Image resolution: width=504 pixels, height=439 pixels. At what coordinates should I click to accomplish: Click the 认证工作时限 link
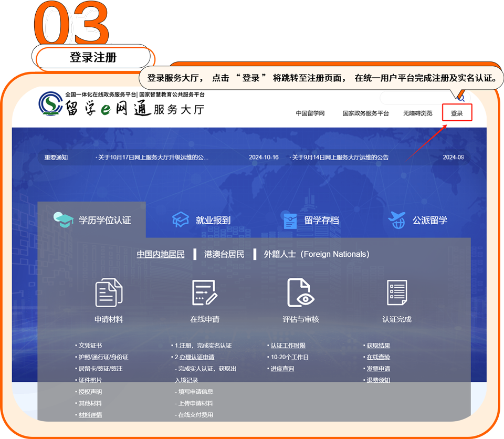(x=288, y=346)
